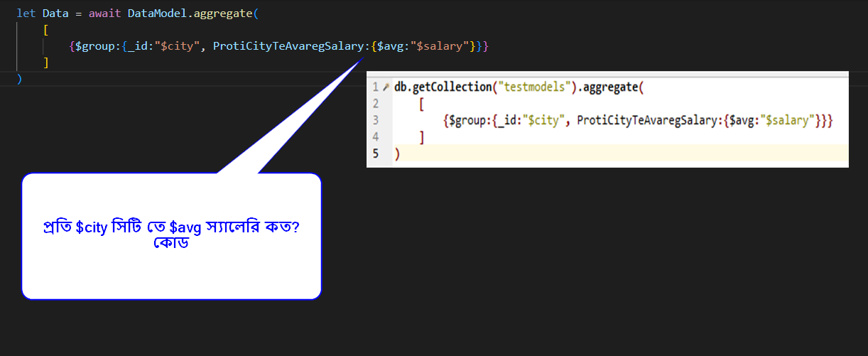868x356 pixels.
Task: Select line number 5 in the highlighted row
Action: click(x=375, y=153)
